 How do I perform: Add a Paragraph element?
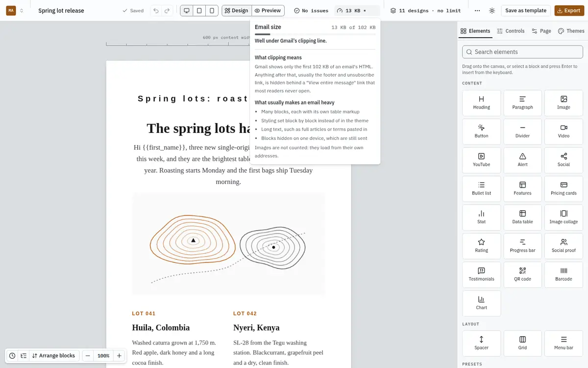(523, 103)
